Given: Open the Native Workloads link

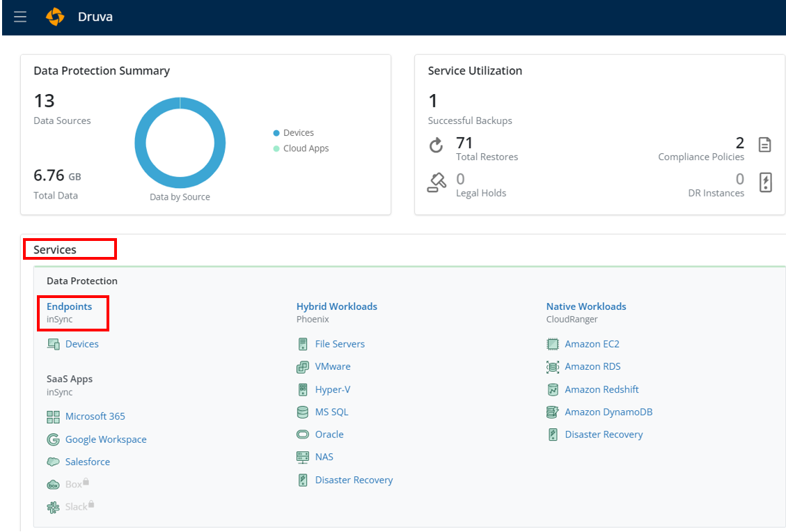Looking at the screenshot, I should tap(585, 306).
